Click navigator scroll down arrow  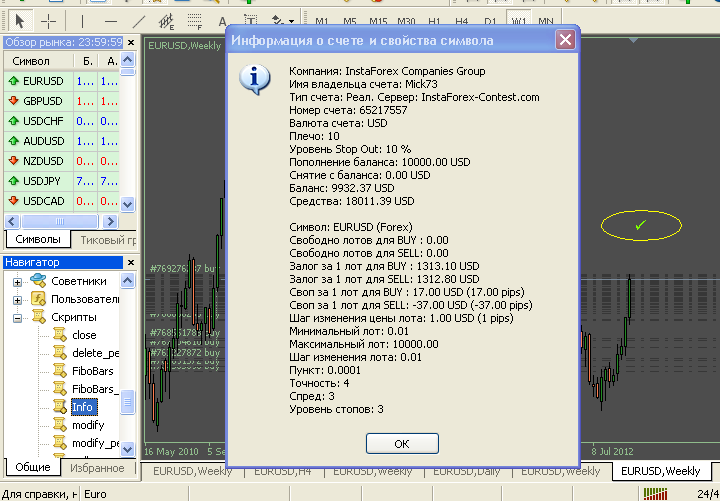(x=127, y=449)
